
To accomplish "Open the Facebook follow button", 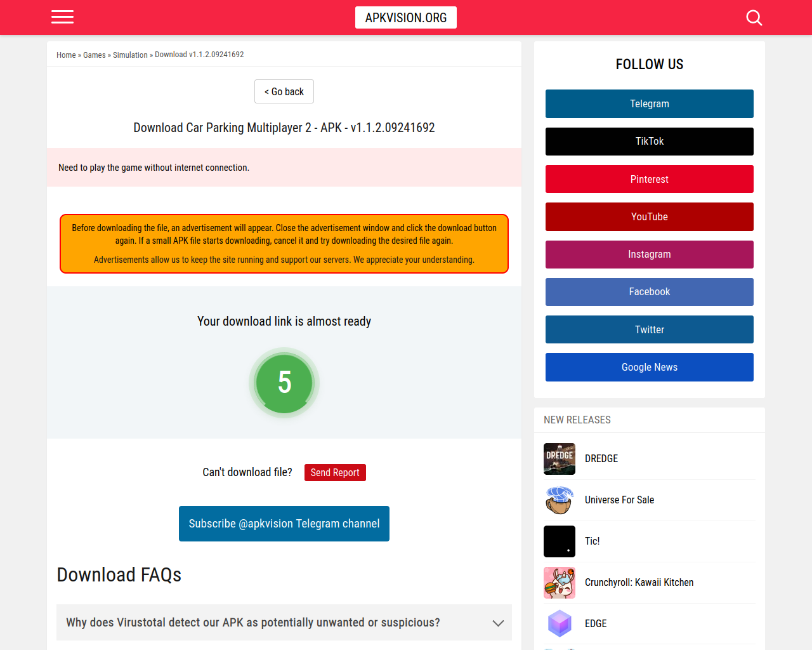I will click(650, 292).
